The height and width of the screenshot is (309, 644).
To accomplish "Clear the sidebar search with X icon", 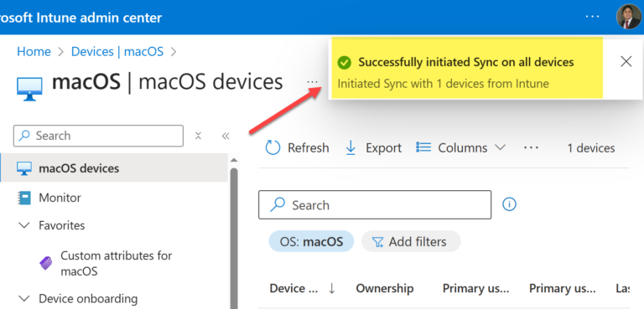I will [198, 136].
